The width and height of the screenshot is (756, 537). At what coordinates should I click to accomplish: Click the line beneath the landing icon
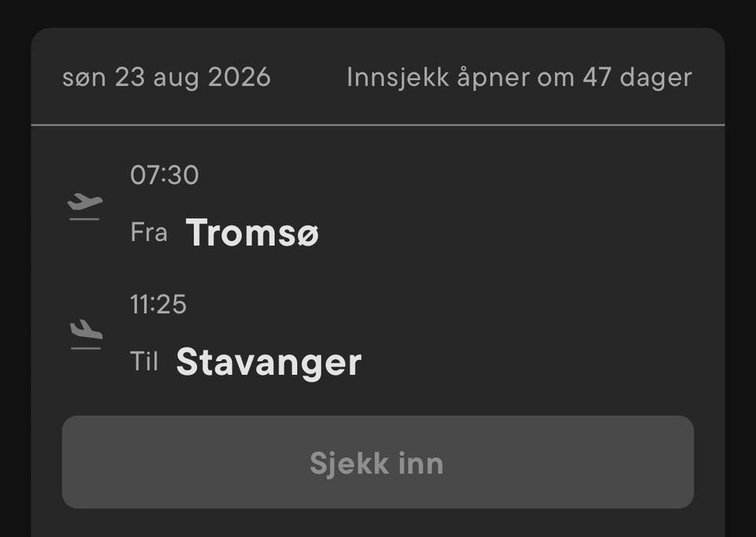[x=86, y=348]
